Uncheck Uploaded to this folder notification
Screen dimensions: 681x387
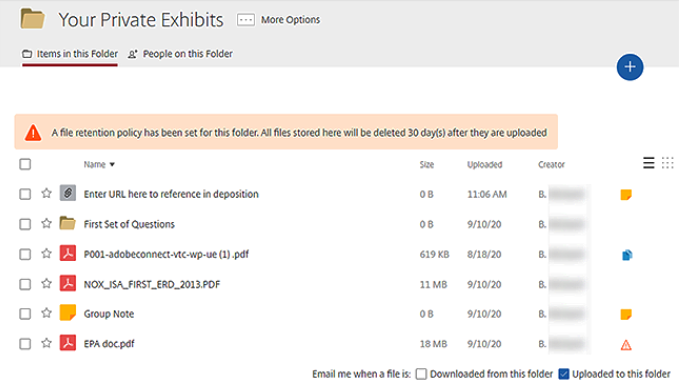[x=564, y=374]
